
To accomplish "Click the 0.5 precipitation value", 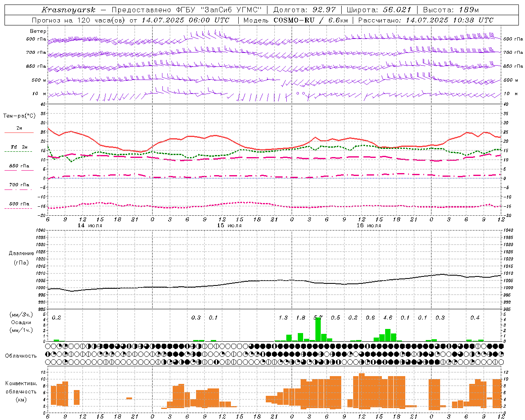I will [336, 317].
